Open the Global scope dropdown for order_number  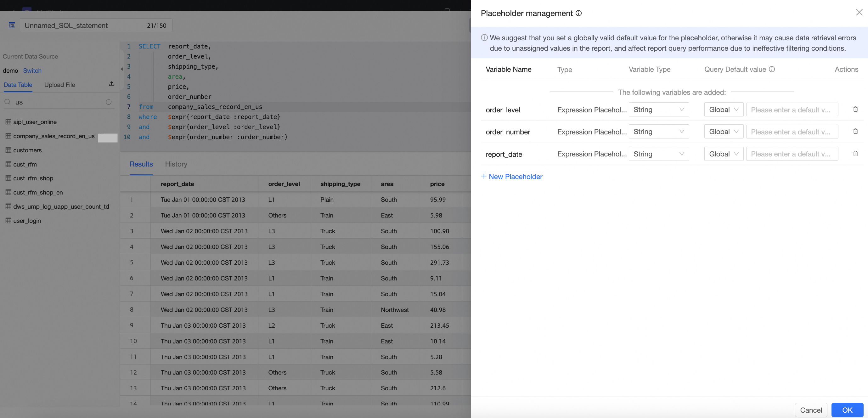(x=724, y=132)
